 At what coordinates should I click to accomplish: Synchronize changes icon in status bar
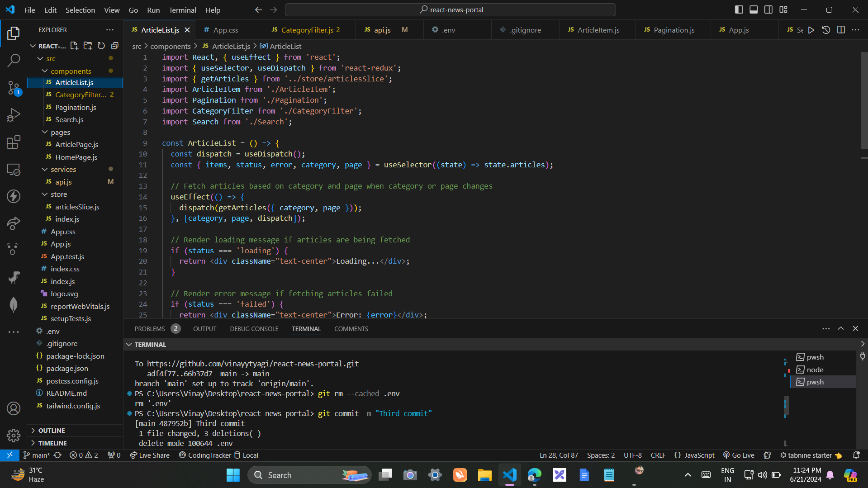(57, 455)
